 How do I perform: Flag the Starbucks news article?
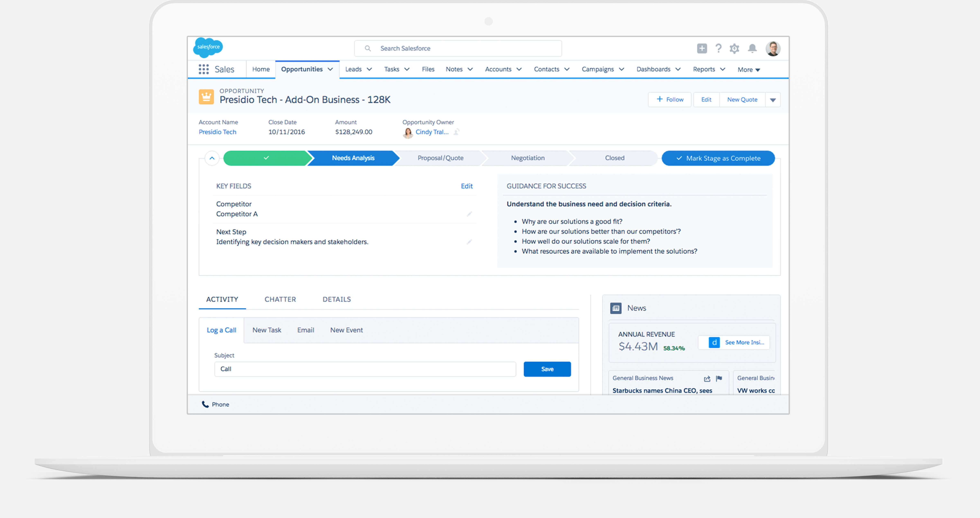(719, 378)
